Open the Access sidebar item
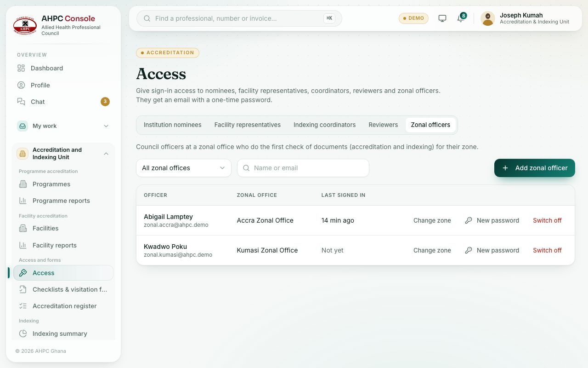The width and height of the screenshot is (588, 368). tap(63, 273)
